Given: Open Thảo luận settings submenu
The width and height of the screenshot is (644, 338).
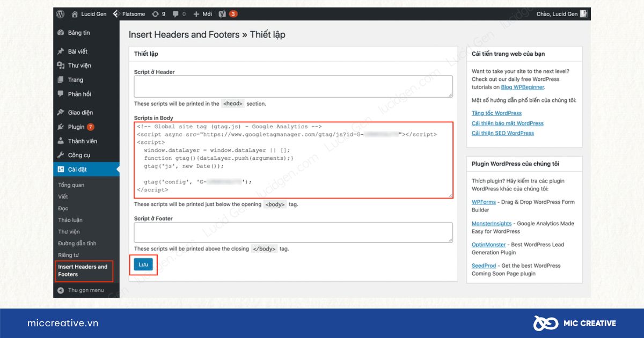Looking at the screenshot, I should pyautogui.click(x=70, y=220).
